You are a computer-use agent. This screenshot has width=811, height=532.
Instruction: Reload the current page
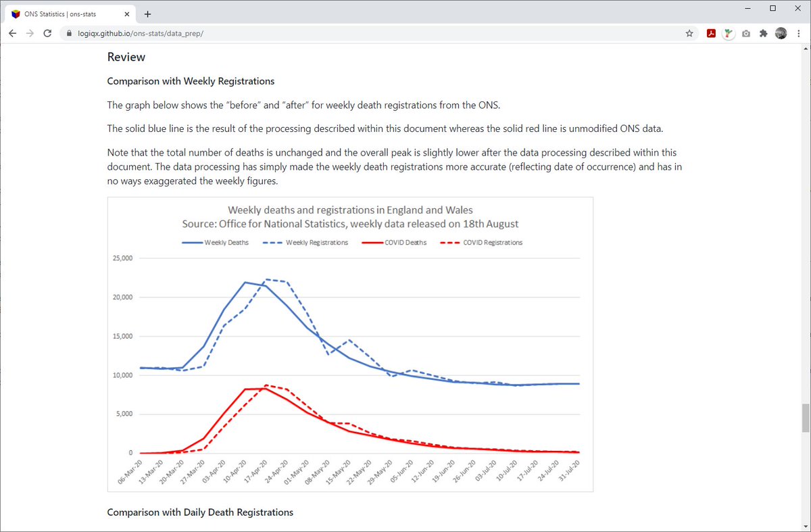pos(47,32)
